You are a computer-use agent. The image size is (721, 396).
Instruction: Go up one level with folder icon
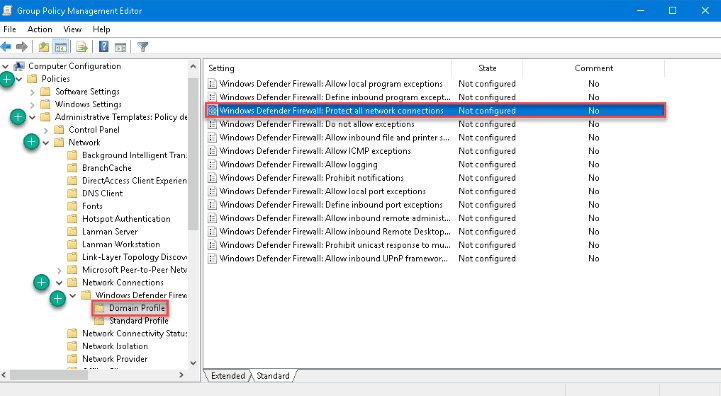[x=44, y=46]
